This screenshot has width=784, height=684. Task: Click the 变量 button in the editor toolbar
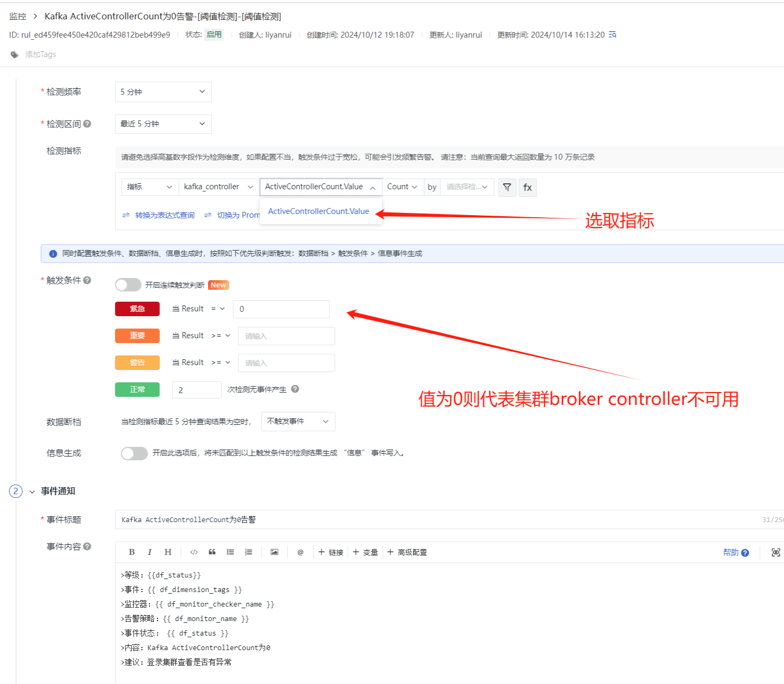tap(365, 552)
